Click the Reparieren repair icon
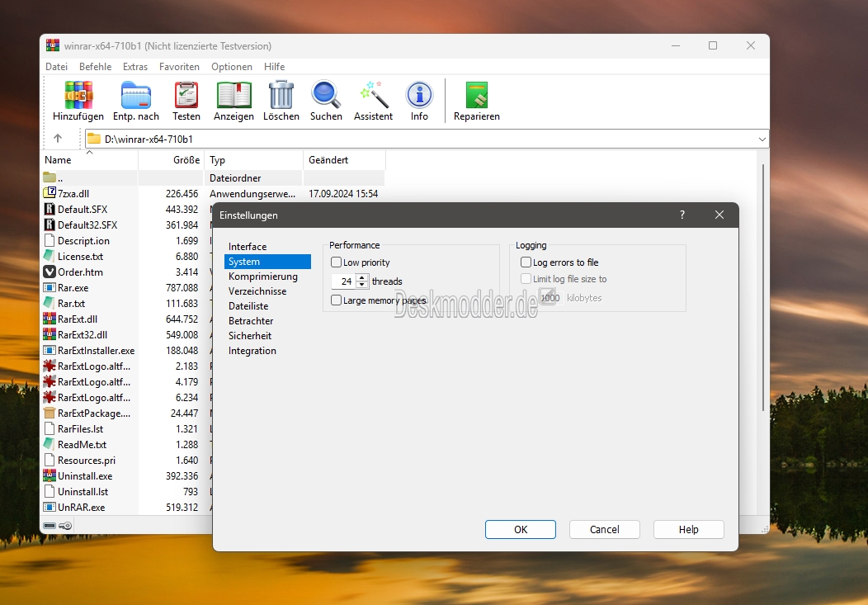The height and width of the screenshot is (605, 868). pyautogui.click(x=477, y=95)
